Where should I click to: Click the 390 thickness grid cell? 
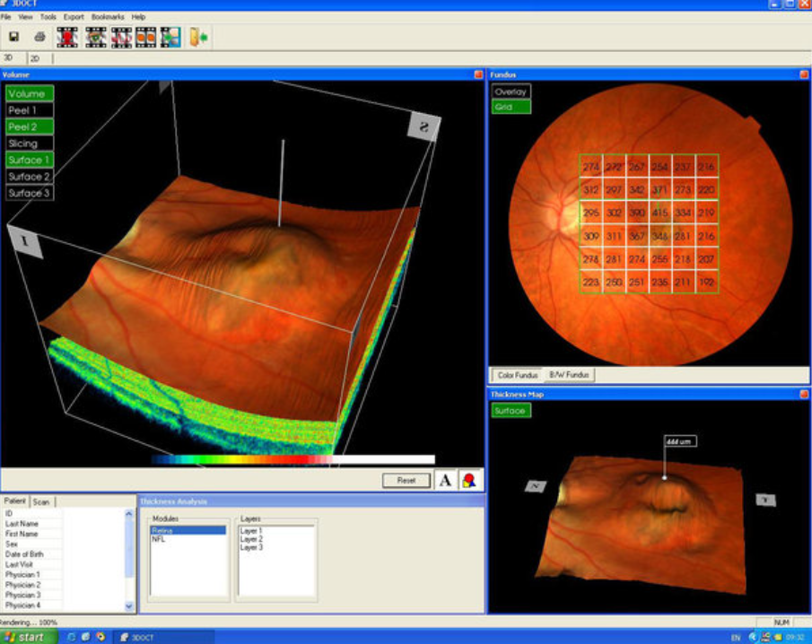[637, 213]
